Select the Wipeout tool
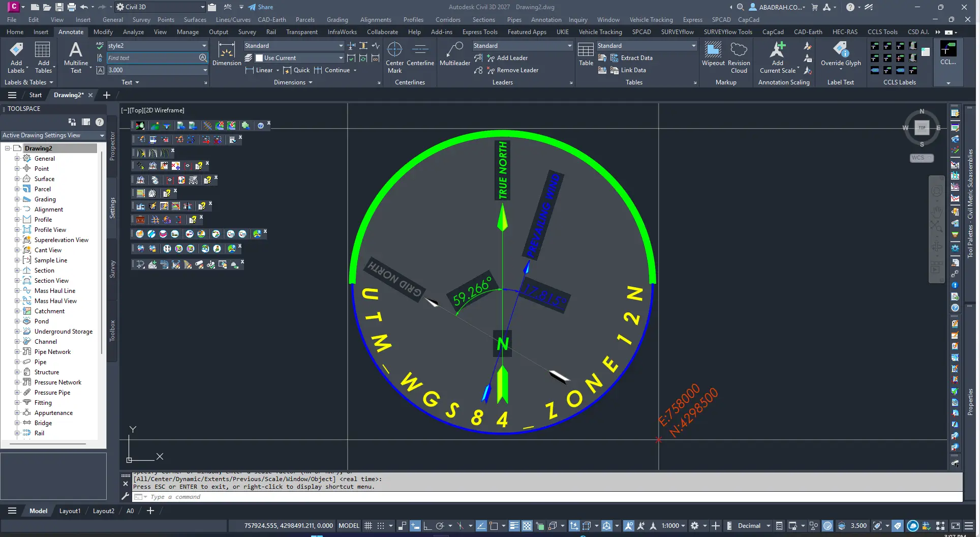 713,54
